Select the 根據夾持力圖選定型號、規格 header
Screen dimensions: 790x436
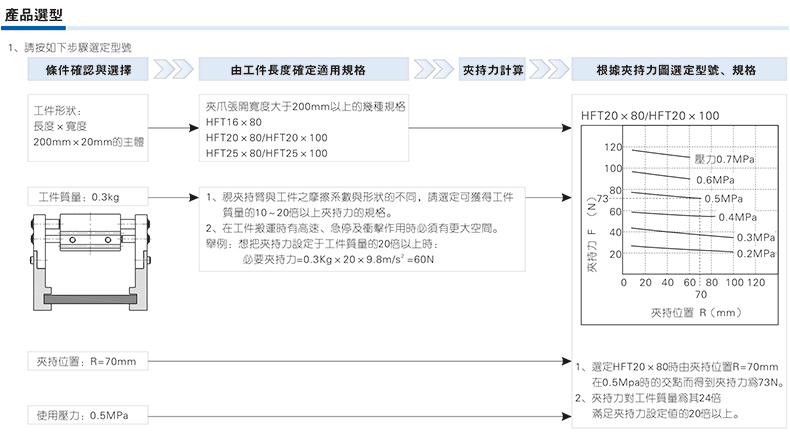coord(675,72)
